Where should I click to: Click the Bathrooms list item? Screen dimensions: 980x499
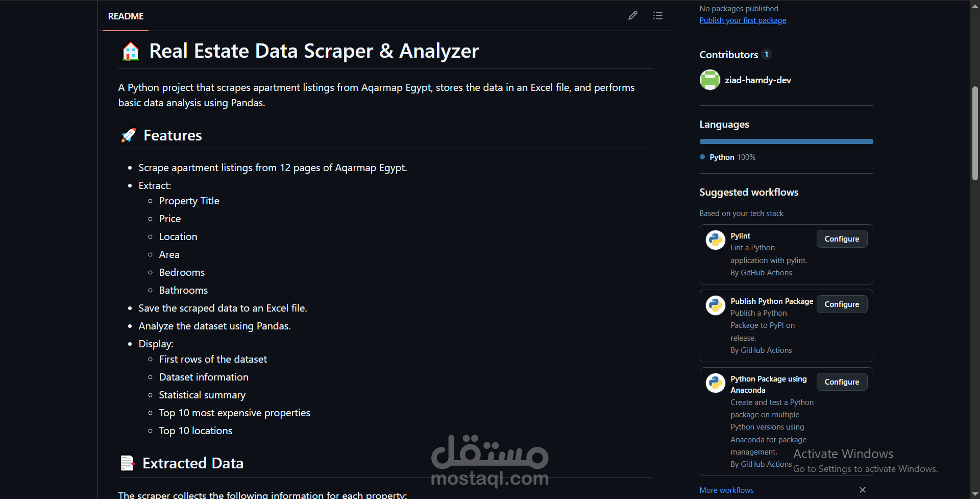[x=183, y=290]
